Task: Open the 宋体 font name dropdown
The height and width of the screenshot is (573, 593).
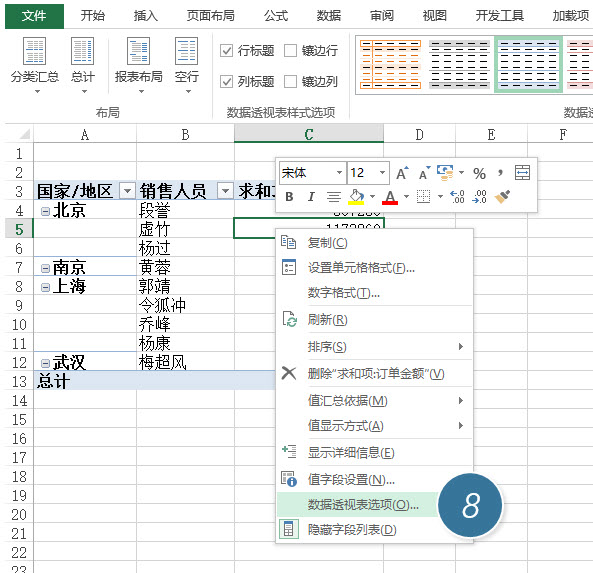Action: point(339,173)
